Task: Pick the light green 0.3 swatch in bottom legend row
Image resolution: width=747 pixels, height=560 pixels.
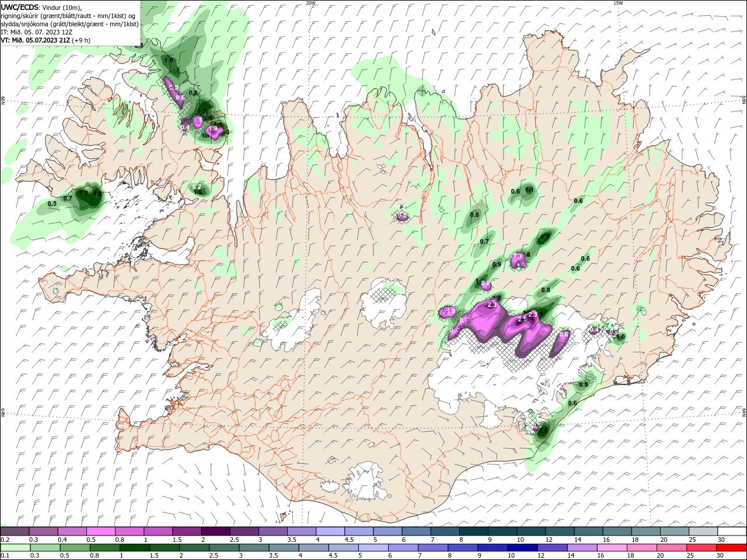Action: (x=44, y=548)
